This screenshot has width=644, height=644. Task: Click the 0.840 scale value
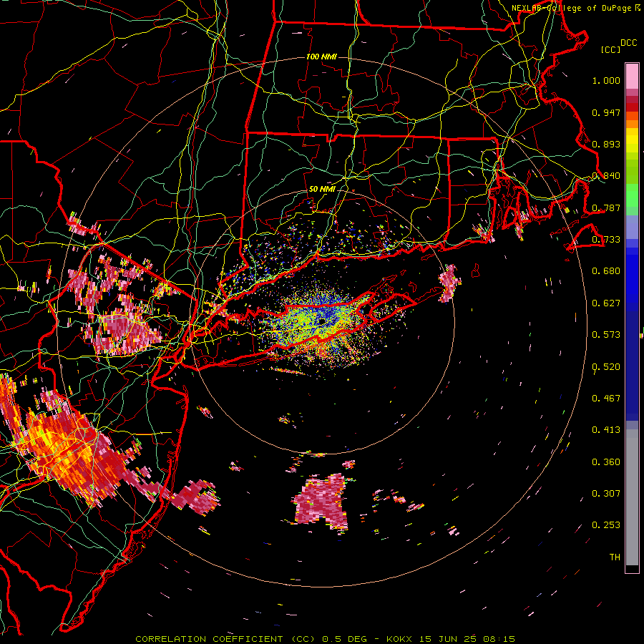tap(606, 176)
